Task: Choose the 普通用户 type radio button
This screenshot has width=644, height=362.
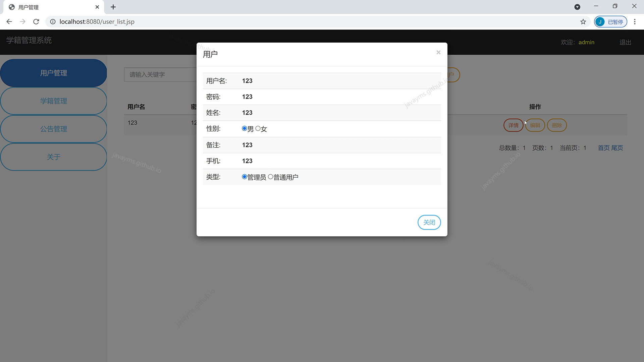Action: [270, 177]
